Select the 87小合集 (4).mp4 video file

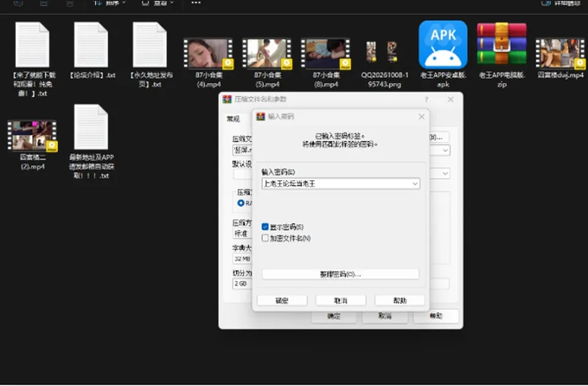click(208, 54)
